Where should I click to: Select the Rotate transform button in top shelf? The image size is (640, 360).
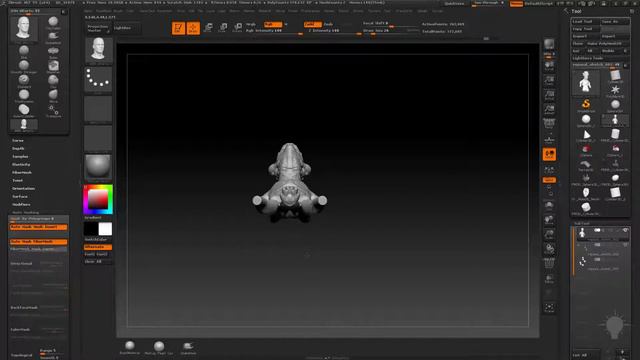tap(238, 28)
